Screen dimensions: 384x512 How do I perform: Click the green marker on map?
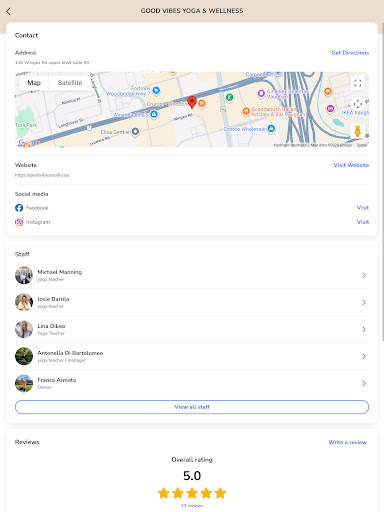click(x=229, y=97)
